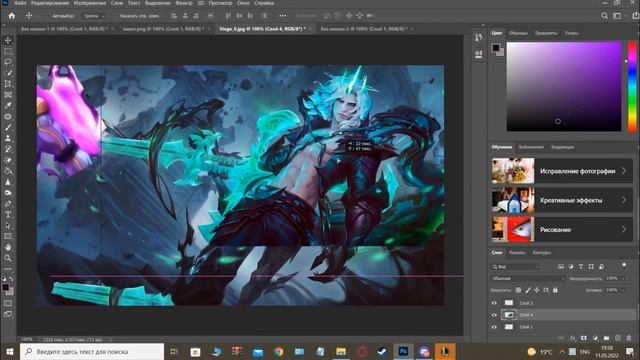
Task: Open the Фильтр menu
Action: pyautogui.click(x=184, y=3)
